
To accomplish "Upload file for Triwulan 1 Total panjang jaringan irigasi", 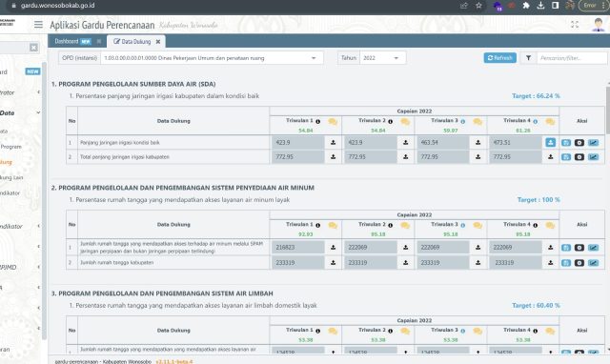I will pyautogui.click(x=333, y=157).
